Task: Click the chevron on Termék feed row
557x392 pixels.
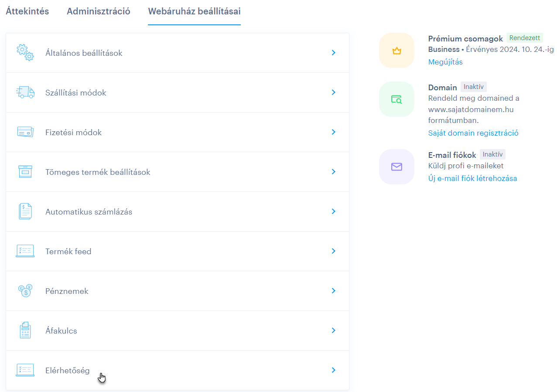Action: (x=334, y=251)
